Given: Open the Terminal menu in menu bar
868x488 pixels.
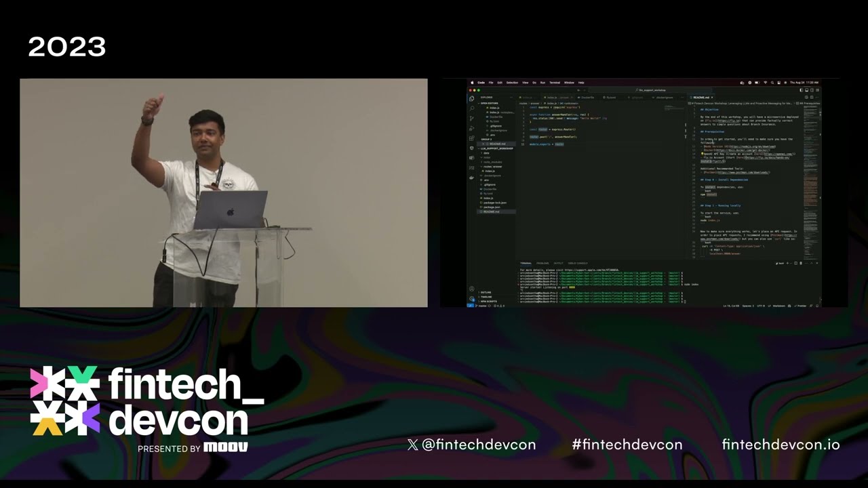Looking at the screenshot, I should click(555, 83).
